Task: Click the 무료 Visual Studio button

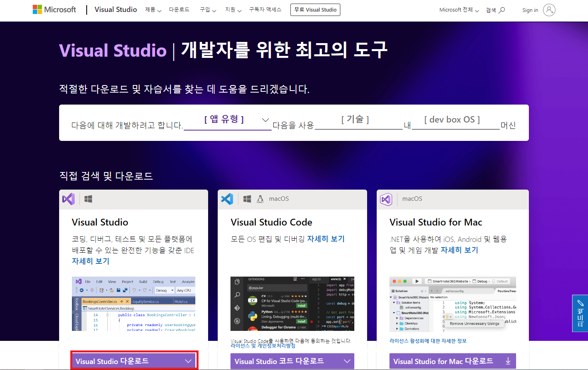Action: [x=315, y=10]
